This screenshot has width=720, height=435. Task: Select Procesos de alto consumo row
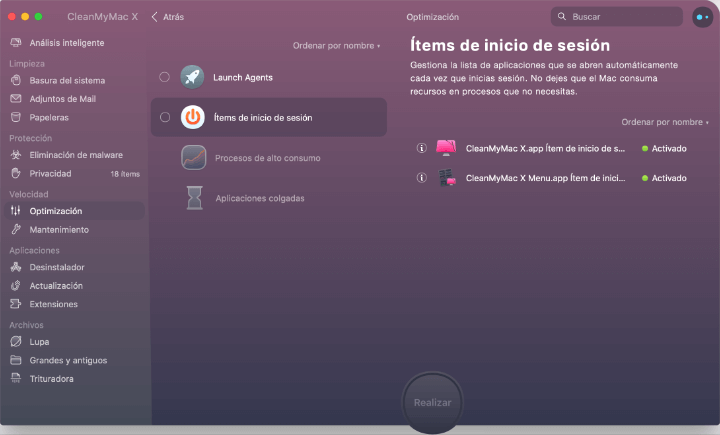coord(269,158)
